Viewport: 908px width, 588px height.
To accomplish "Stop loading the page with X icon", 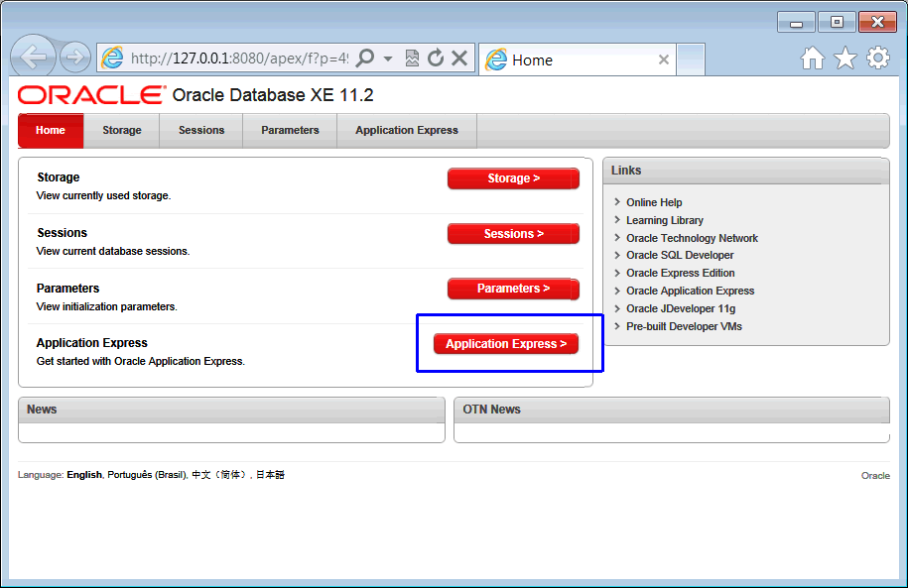I will click(x=459, y=58).
